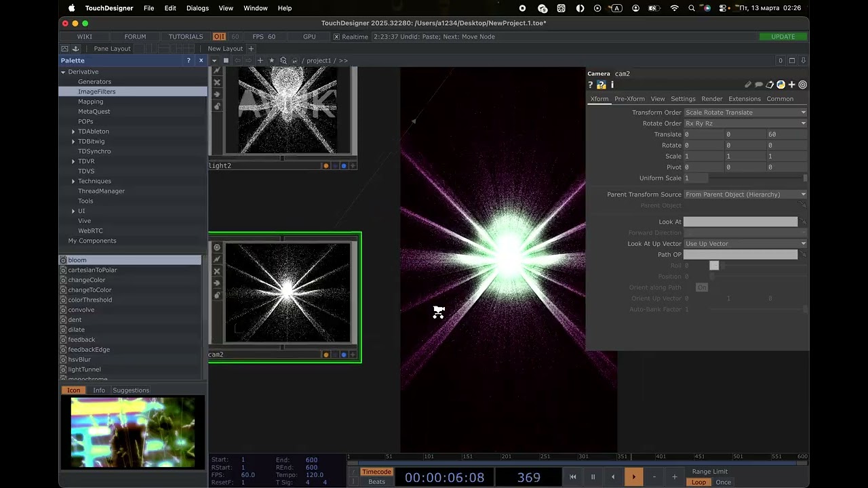Click the Look At input field
This screenshot has height=488, width=868.
click(741, 222)
